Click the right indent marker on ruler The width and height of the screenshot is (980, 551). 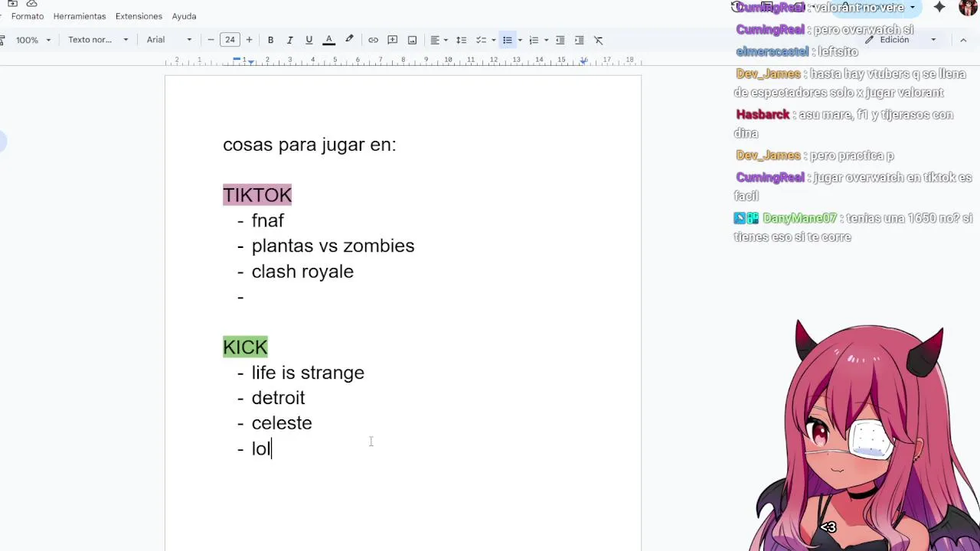(584, 60)
